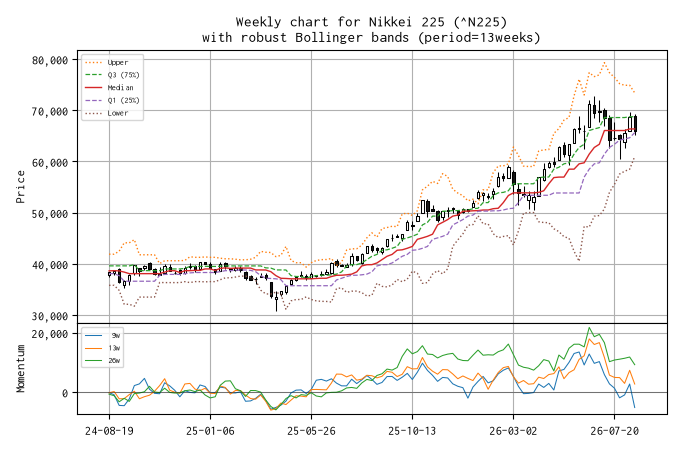Screen dimensions: 680x450
Task: Click the 60,000 price axis tick label
Action: coord(50,163)
